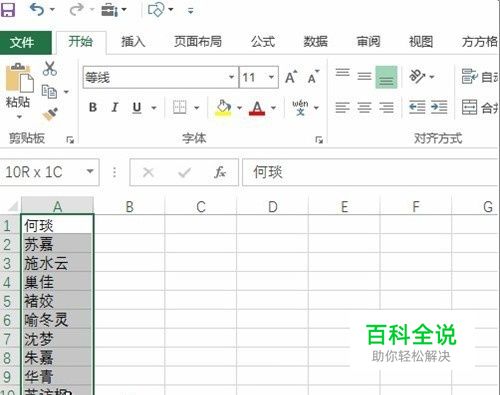Open the undo history dropdown arrow
Screen dimensions: 500x395
52,10
